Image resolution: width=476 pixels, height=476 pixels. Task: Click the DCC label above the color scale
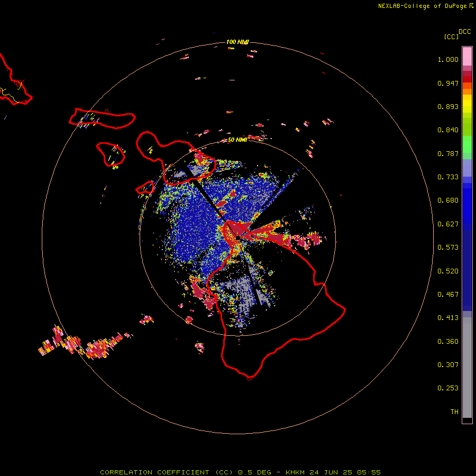[x=464, y=32]
